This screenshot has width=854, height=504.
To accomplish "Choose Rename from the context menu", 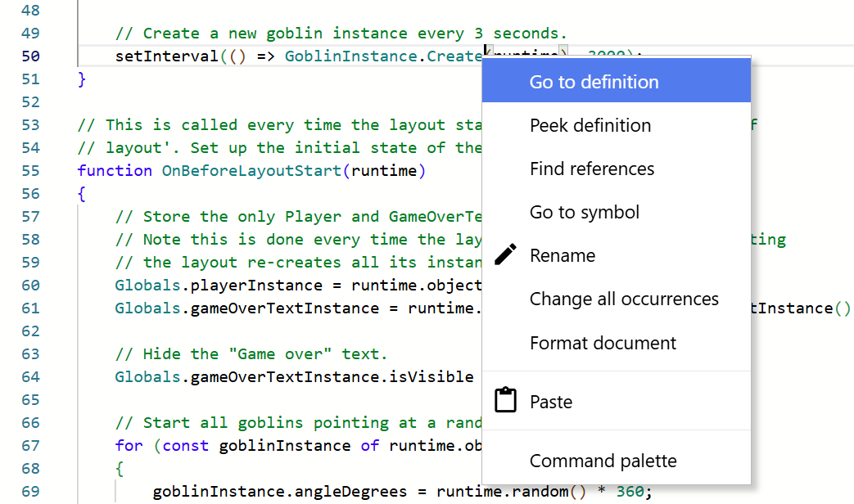I will click(x=563, y=254).
